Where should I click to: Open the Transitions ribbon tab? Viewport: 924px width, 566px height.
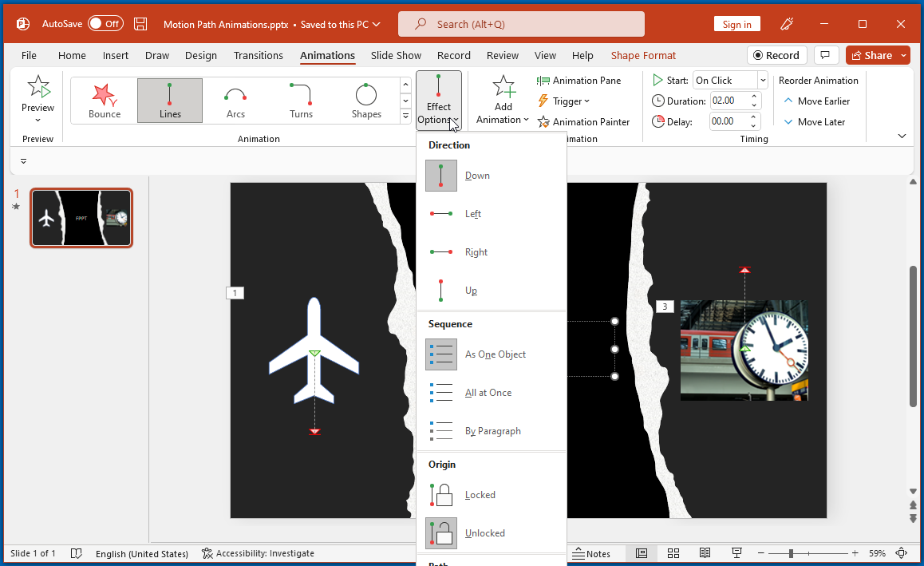click(258, 55)
